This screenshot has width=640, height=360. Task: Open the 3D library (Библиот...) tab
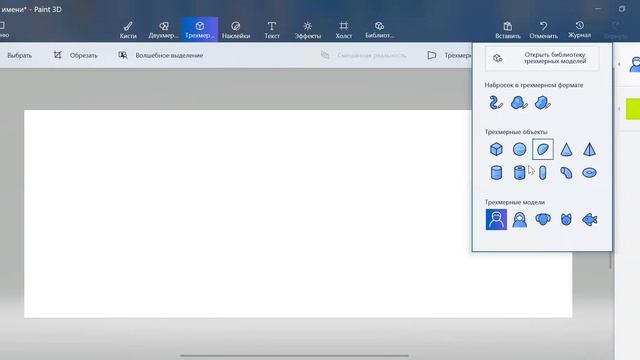click(x=380, y=30)
